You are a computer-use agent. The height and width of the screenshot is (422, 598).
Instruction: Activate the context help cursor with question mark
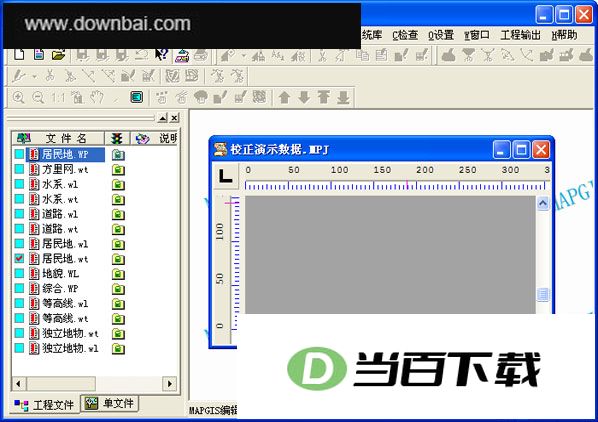tap(162, 55)
